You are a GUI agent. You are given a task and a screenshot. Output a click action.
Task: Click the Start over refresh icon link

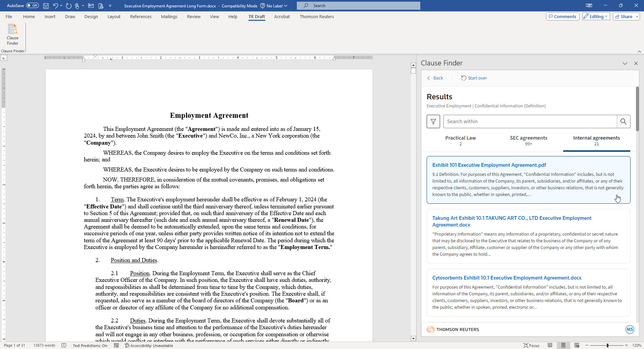click(474, 78)
